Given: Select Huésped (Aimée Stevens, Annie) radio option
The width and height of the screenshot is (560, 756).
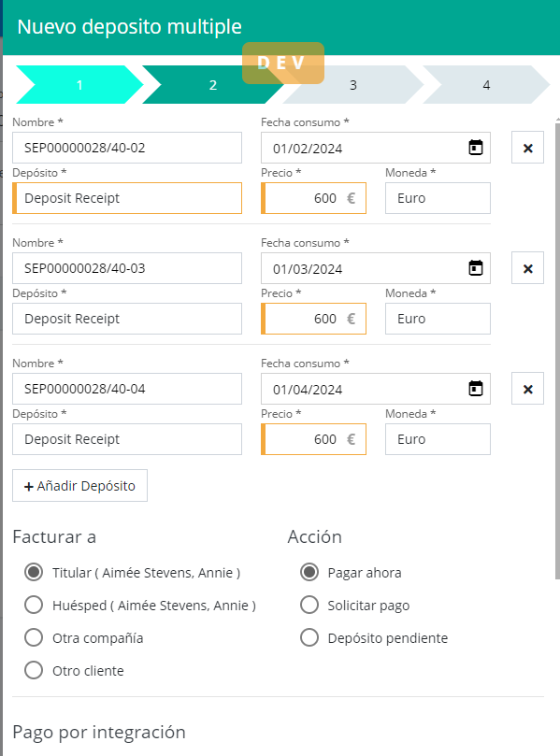Looking at the screenshot, I should tap(34, 606).
